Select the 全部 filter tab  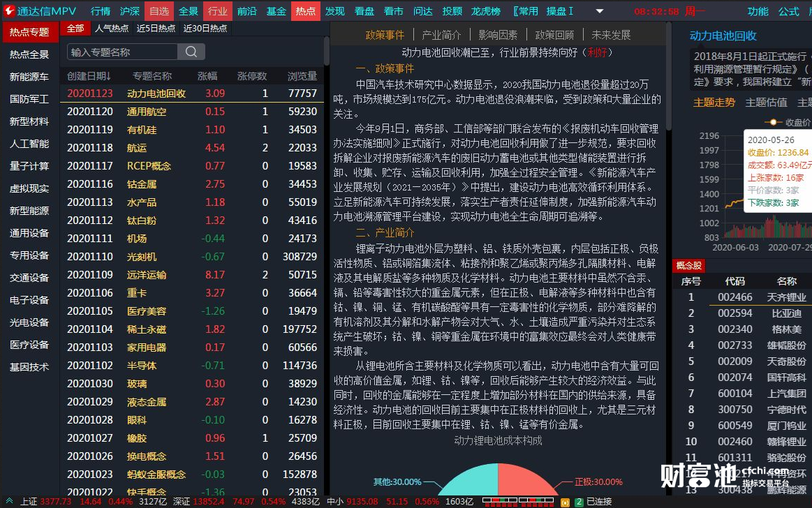tap(75, 29)
